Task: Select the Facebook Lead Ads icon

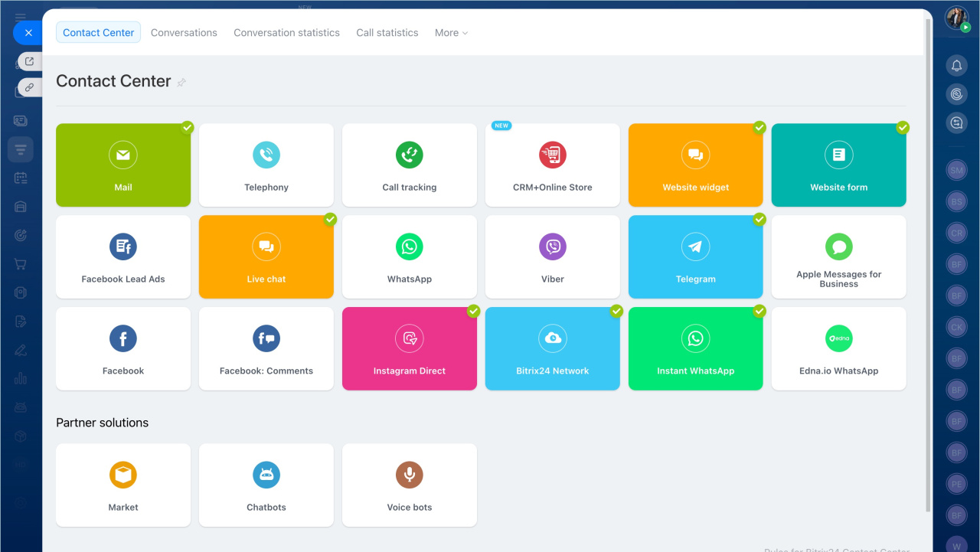Action: point(123,247)
